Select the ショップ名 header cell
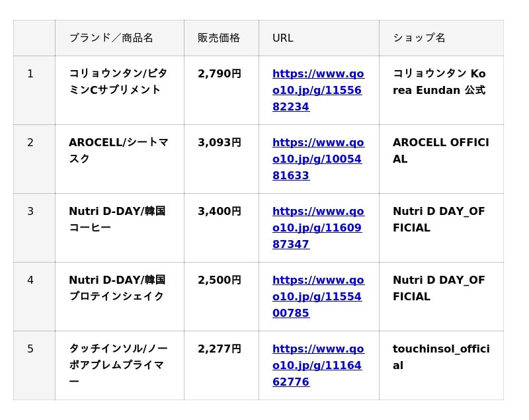 (x=419, y=38)
